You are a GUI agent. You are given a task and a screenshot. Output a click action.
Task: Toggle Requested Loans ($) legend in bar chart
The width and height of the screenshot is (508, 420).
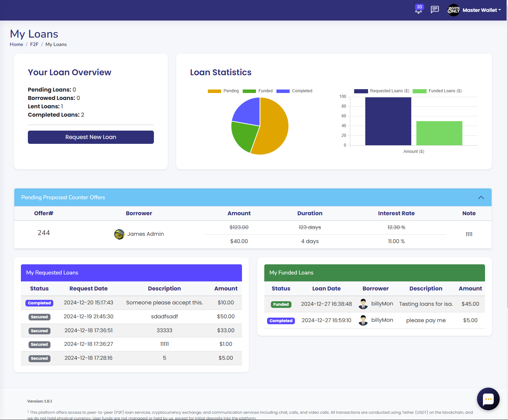(382, 91)
